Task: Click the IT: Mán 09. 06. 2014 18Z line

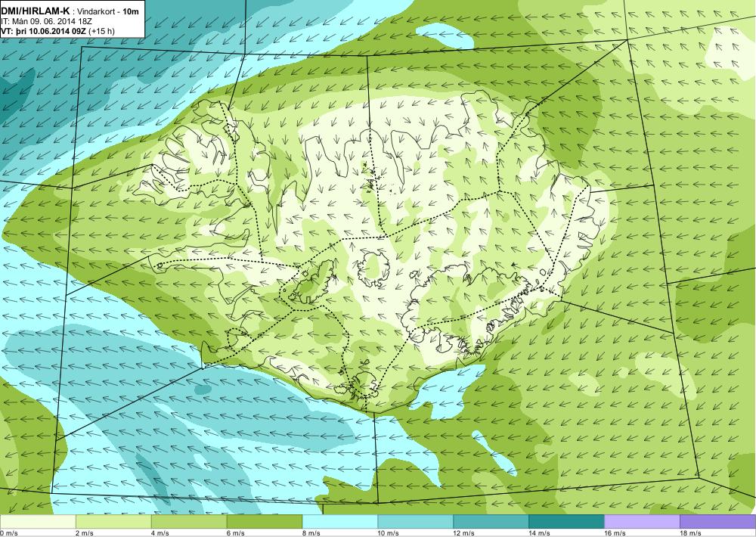Action: tap(47, 21)
